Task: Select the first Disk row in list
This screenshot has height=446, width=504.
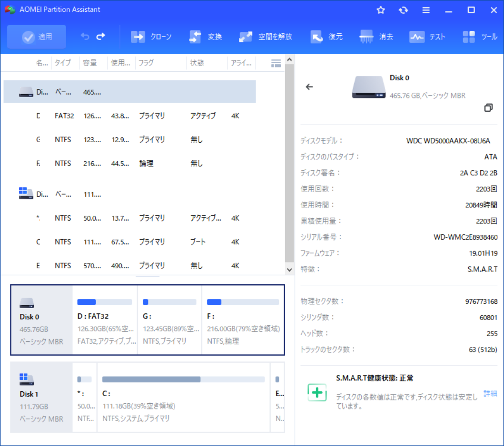Action: point(129,92)
